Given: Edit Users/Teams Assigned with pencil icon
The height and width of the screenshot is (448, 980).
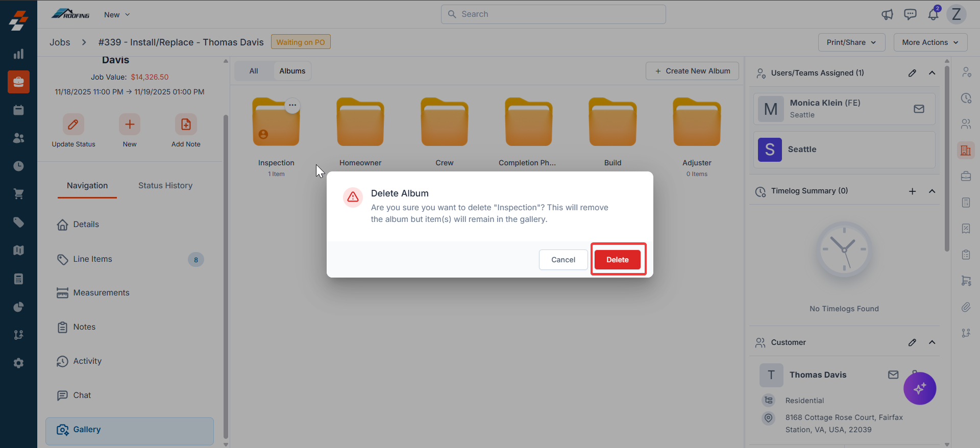Looking at the screenshot, I should coord(912,73).
